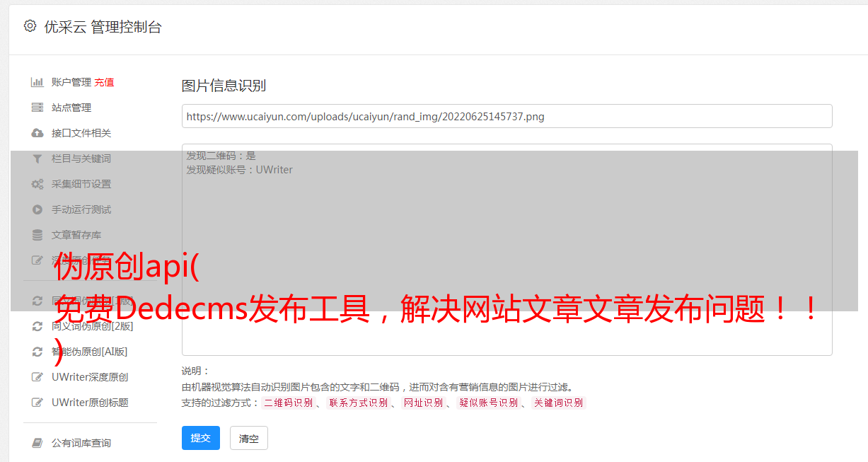868x462 pixels.
Task: Click the server icon beside 站点管理
Action: coord(37,108)
